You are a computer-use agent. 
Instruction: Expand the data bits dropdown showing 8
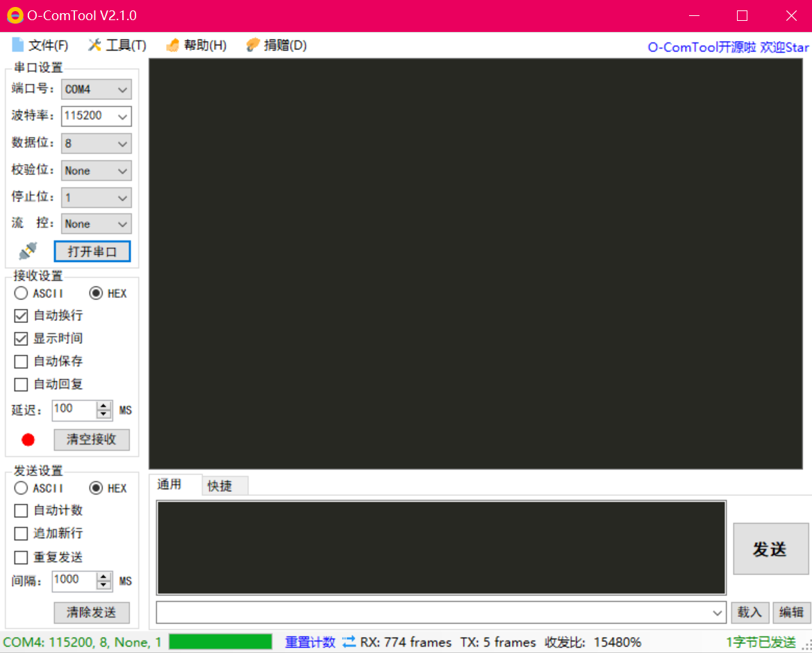[122, 143]
